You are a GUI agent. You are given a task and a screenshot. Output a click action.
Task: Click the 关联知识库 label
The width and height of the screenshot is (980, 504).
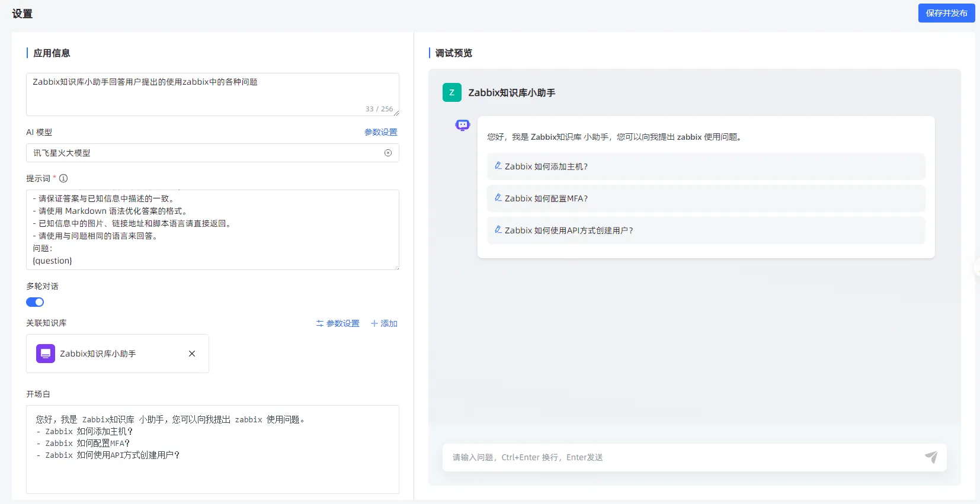(46, 323)
